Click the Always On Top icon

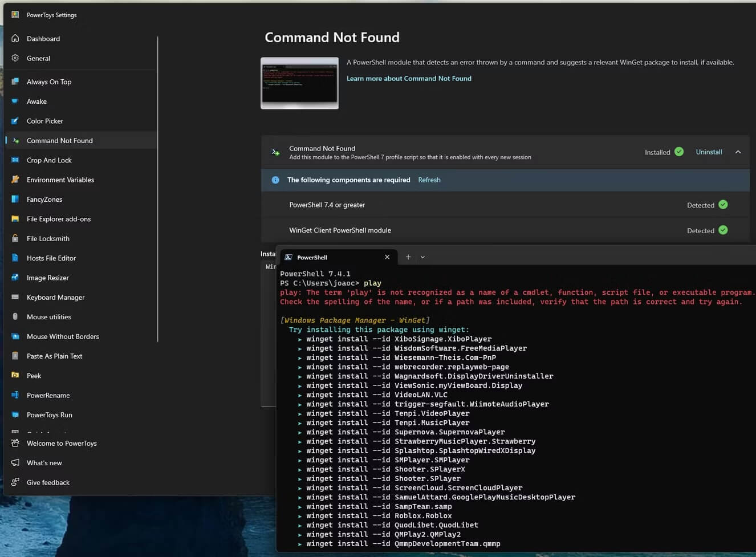tap(15, 82)
